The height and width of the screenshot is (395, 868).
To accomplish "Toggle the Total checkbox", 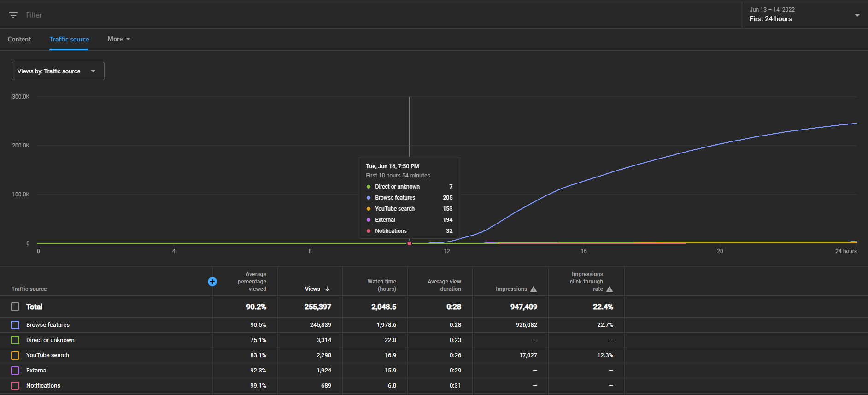I will point(15,307).
